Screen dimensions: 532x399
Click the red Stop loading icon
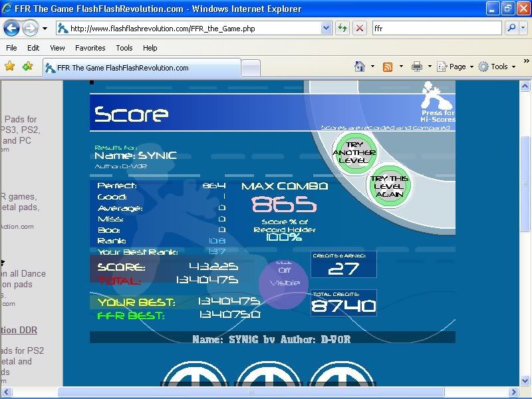(360, 29)
